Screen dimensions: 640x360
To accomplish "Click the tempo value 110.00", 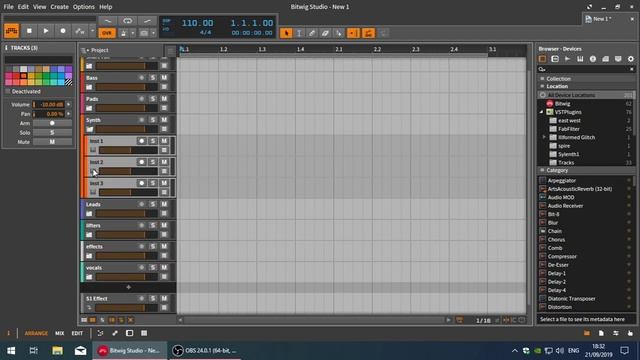I will (197, 23).
